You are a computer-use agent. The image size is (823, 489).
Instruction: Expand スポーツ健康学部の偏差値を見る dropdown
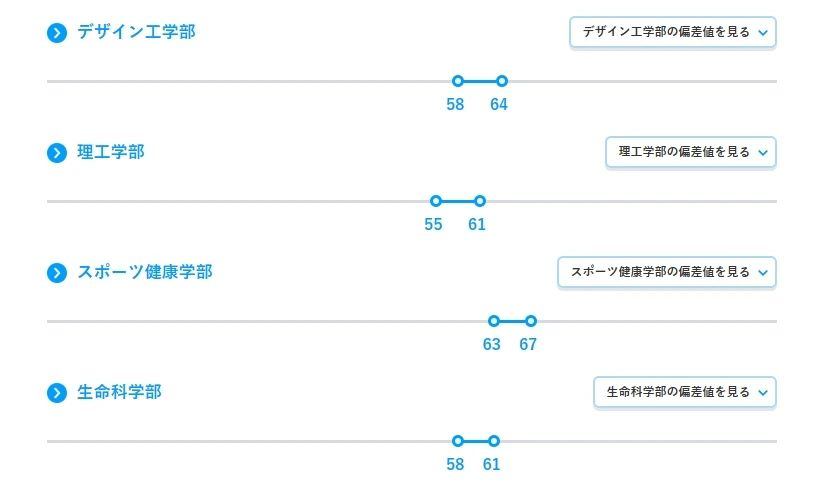point(667,272)
